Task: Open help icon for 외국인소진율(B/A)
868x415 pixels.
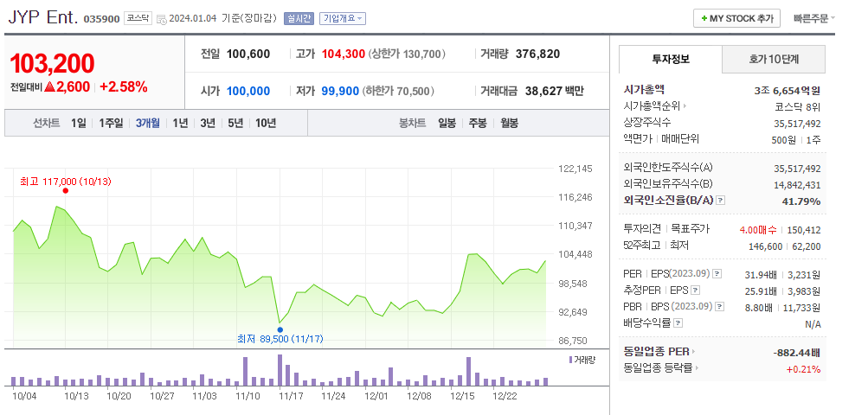Action: (720, 201)
